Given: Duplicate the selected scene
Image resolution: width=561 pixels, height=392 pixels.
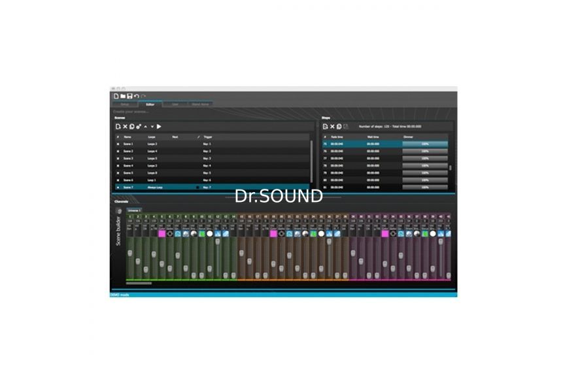Looking at the screenshot, I should pos(131,127).
